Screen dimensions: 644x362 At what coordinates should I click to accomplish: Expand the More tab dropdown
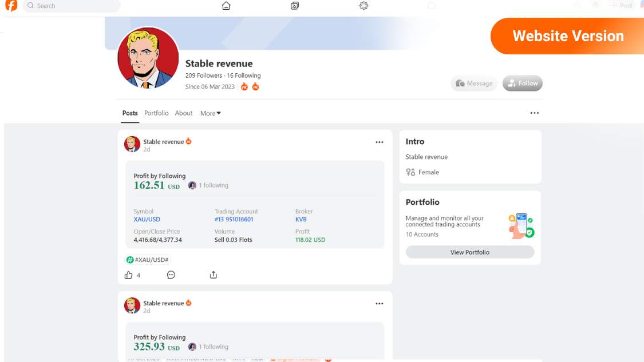point(210,113)
